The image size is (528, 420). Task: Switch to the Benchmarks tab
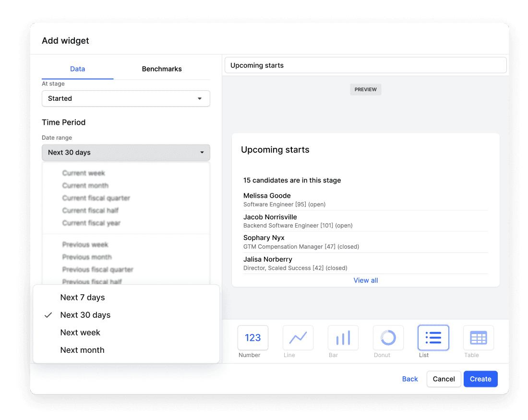point(162,69)
